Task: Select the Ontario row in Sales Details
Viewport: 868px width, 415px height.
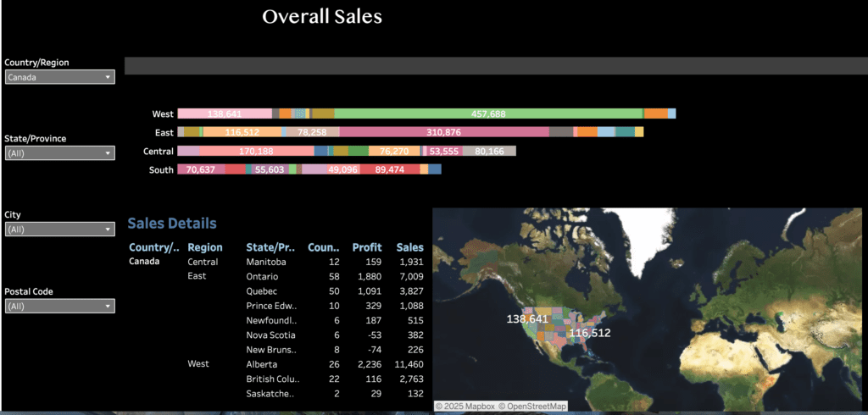Action: pos(264,276)
